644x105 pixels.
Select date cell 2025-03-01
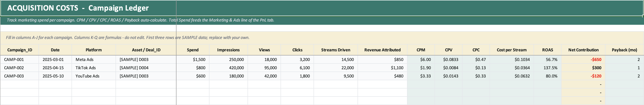55,60
